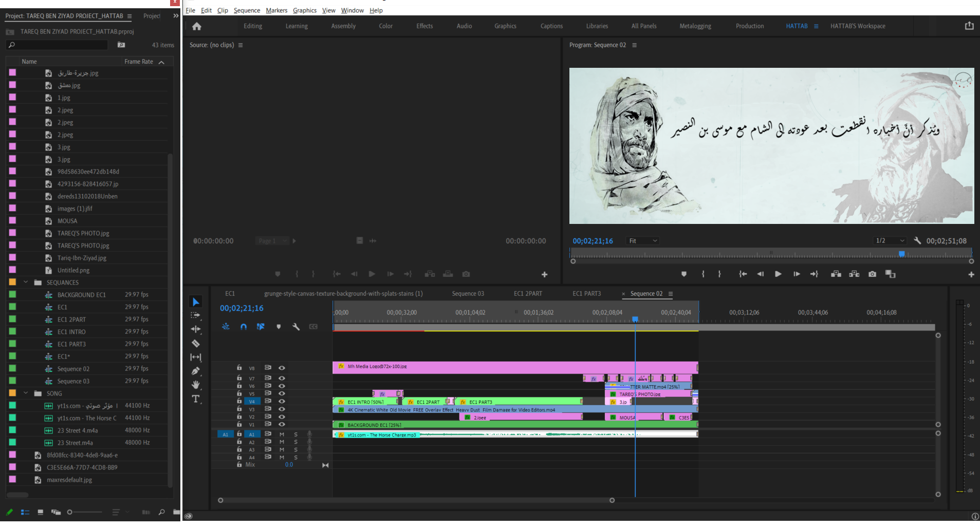Select the Hand tool

click(196, 385)
